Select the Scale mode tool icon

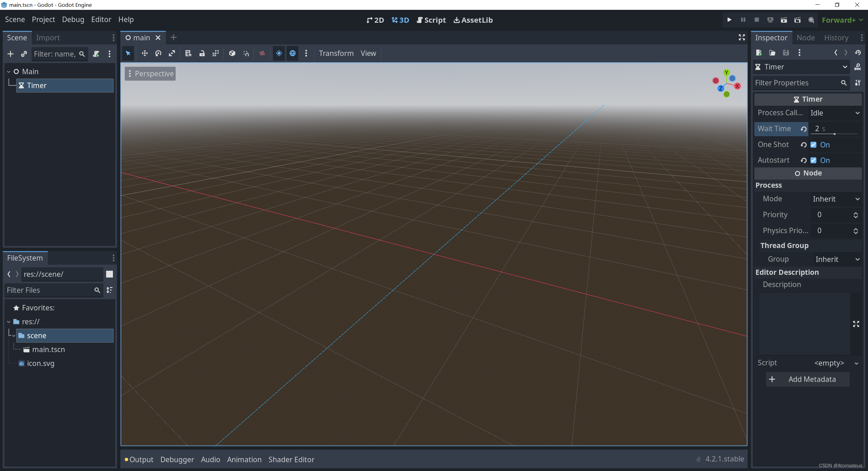(x=172, y=54)
